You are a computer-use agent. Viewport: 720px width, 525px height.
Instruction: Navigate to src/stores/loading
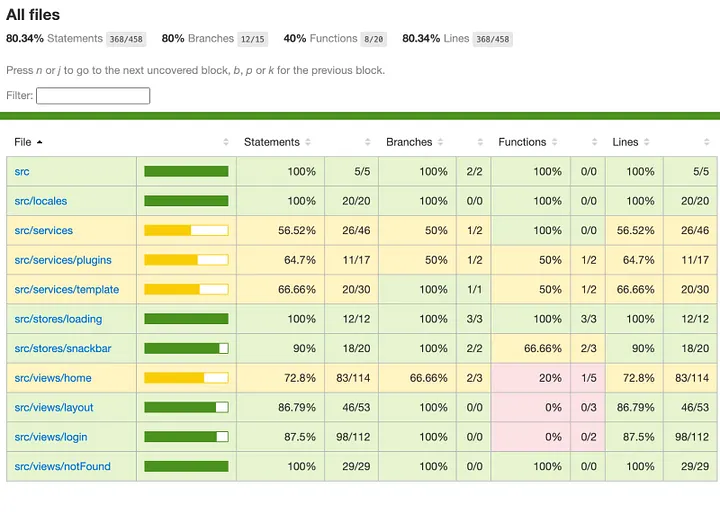point(58,319)
